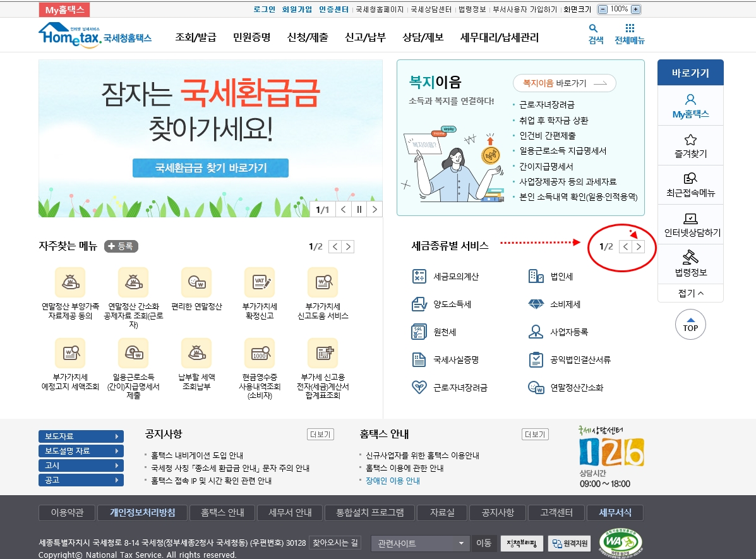This screenshot has width=756, height=559.
Task: Open 인터넷상담하기 laptop icon
Action: coord(690,219)
